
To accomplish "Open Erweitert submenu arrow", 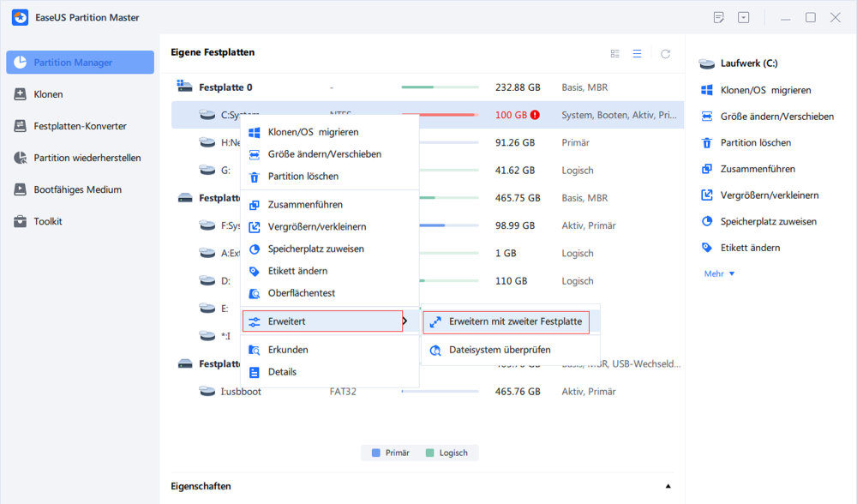I will (405, 321).
